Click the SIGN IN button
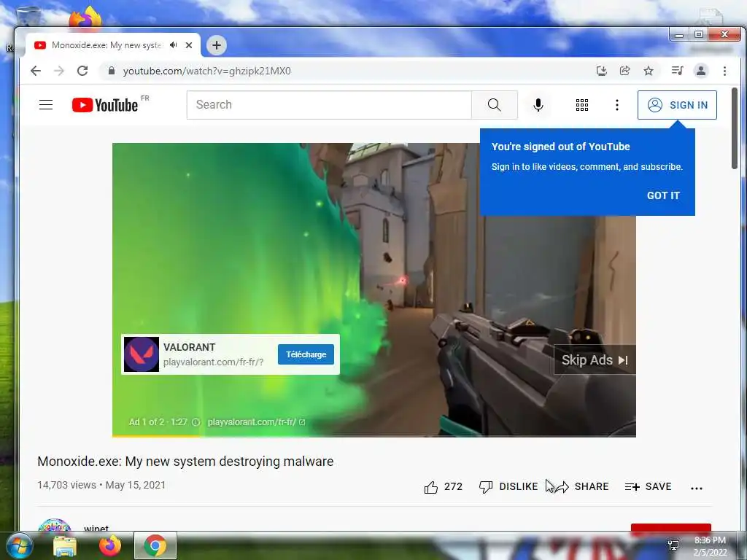This screenshot has height=560, width=747. 677,105
